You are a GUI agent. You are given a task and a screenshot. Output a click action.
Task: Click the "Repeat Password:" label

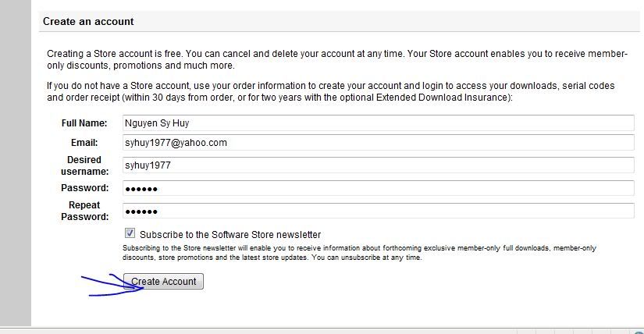click(x=84, y=211)
